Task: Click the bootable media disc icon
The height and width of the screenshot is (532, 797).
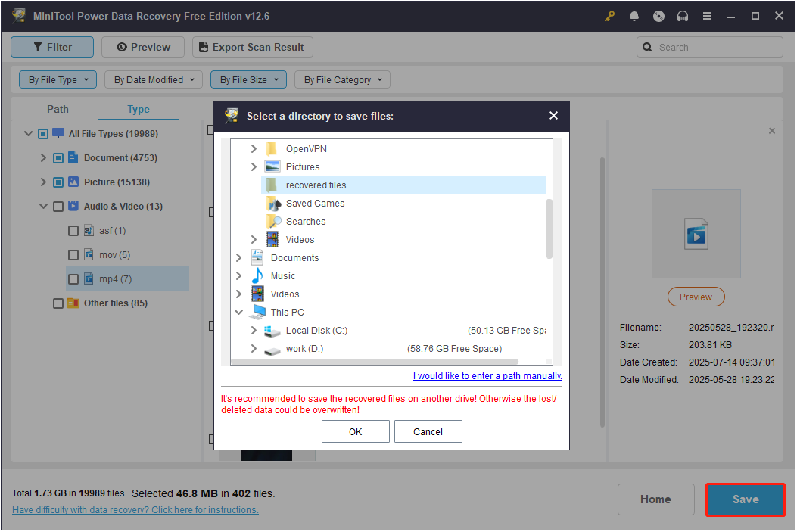Action: click(x=658, y=15)
